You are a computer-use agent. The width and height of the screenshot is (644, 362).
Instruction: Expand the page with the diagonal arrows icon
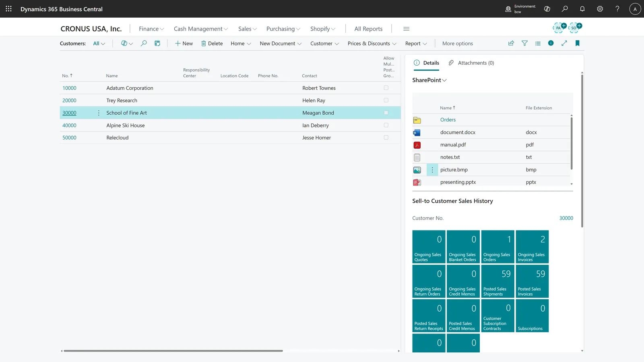(564, 43)
